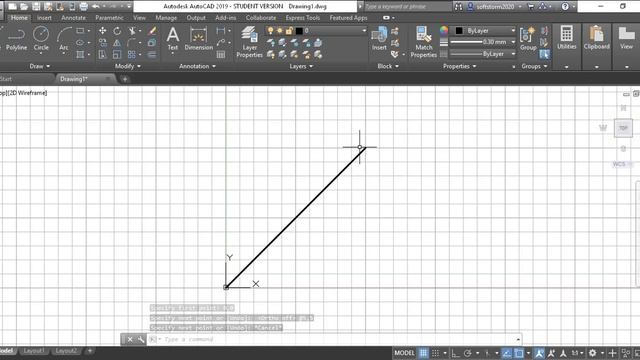
Task: Click the softstorm2020 account button
Action: [x=495, y=7]
